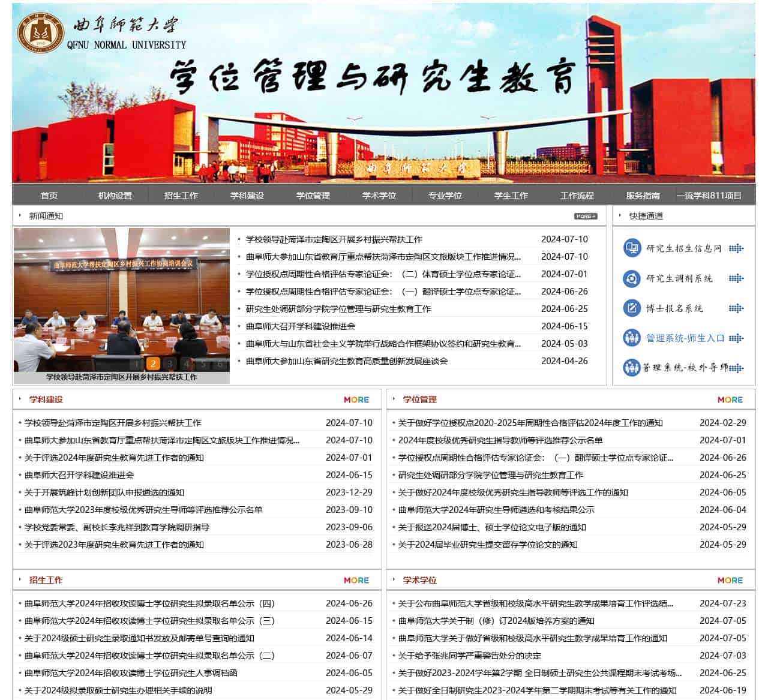Open the 学生工作 navigation menu

(x=511, y=196)
